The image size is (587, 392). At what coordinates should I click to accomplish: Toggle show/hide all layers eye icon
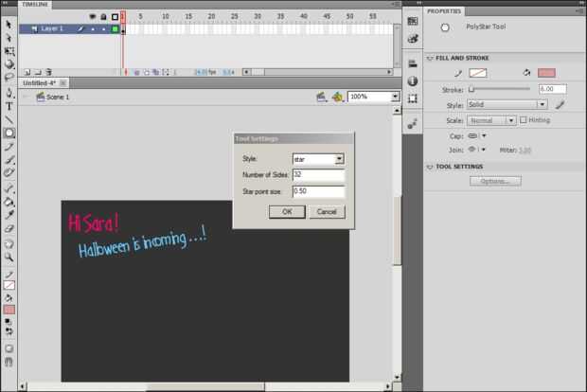point(93,16)
